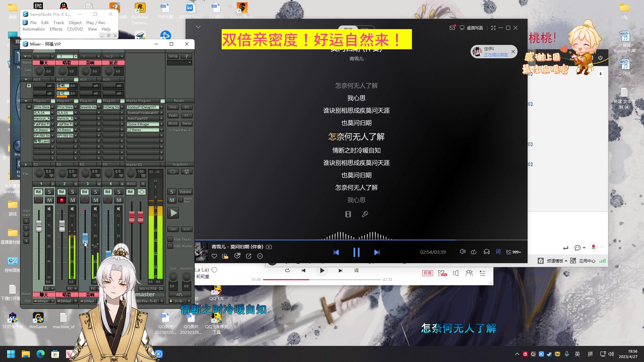
Task: Open the RVox Stereo plug-in dropdown on channel 1
Action: click(x=52, y=107)
